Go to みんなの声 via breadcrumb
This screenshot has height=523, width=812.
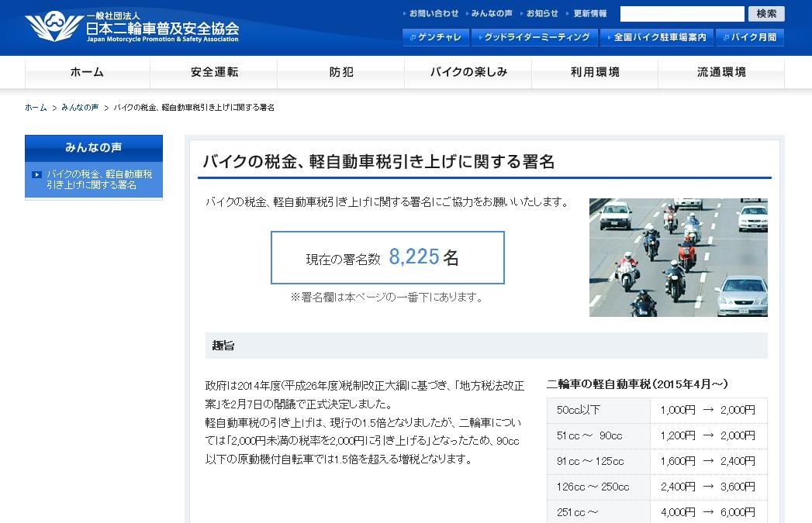tap(80, 108)
